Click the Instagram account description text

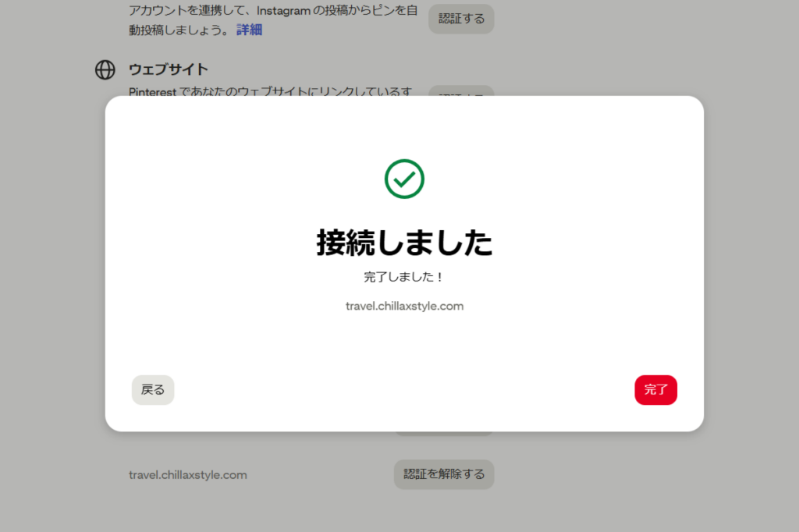click(x=273, y=19)
